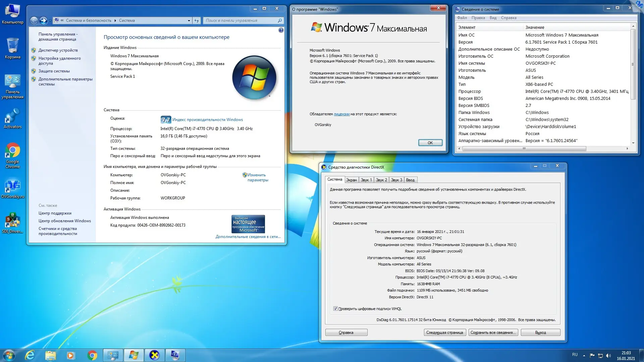Toggle the WHQL digital signatures checkbox
Image resolution: width=644 pixels, height=362 pixels.
click(x=335, y=309)
